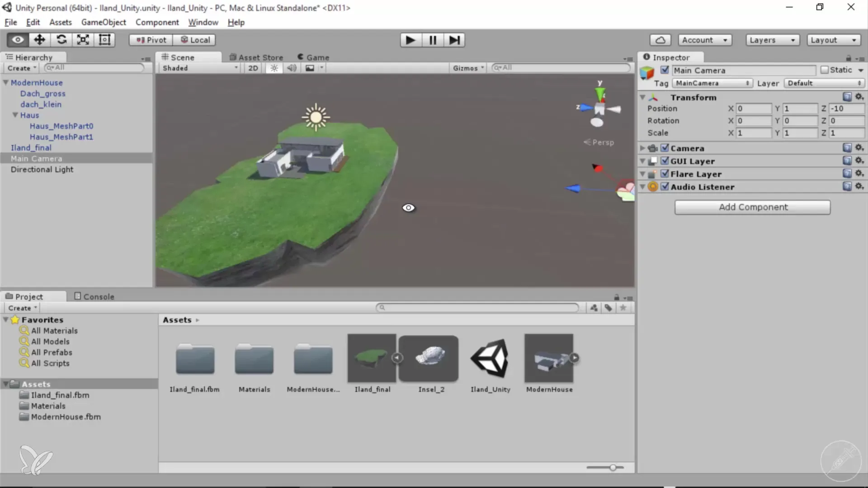Click the Transform gear settings icon

tap(859, 97)
